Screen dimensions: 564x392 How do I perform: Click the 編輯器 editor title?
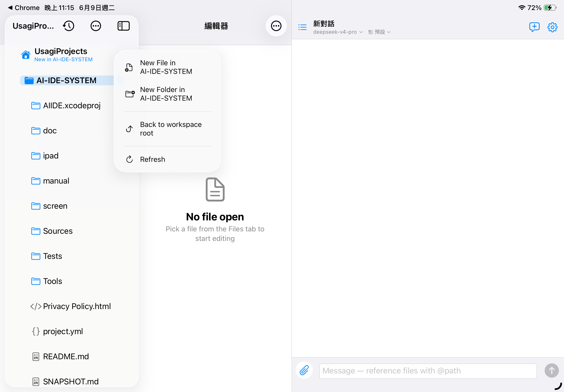[x=216, y=26]
